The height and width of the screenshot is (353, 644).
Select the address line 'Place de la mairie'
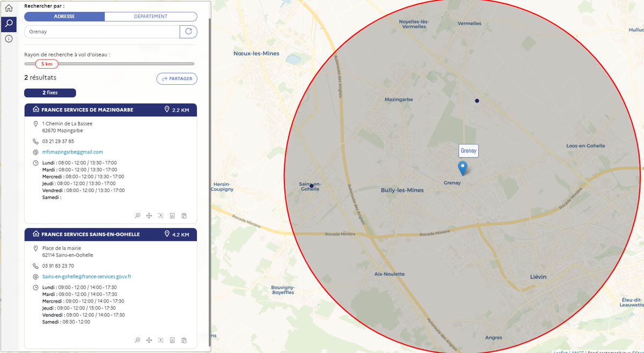[x=62, y=248]
